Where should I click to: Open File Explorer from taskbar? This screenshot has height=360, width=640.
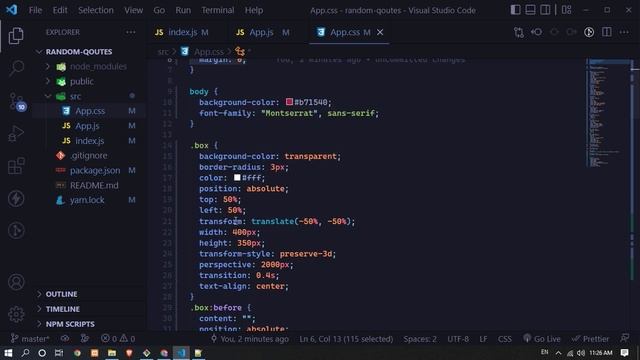point(112,353)
